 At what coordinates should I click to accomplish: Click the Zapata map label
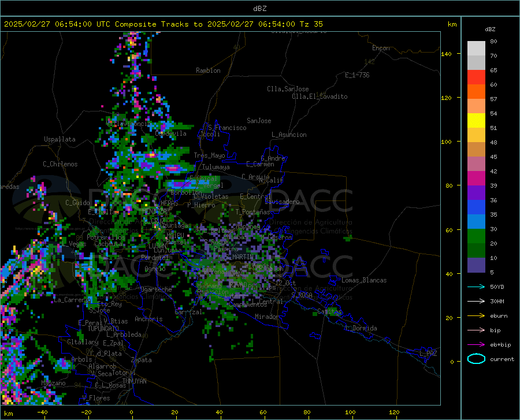tap(142, 360)
